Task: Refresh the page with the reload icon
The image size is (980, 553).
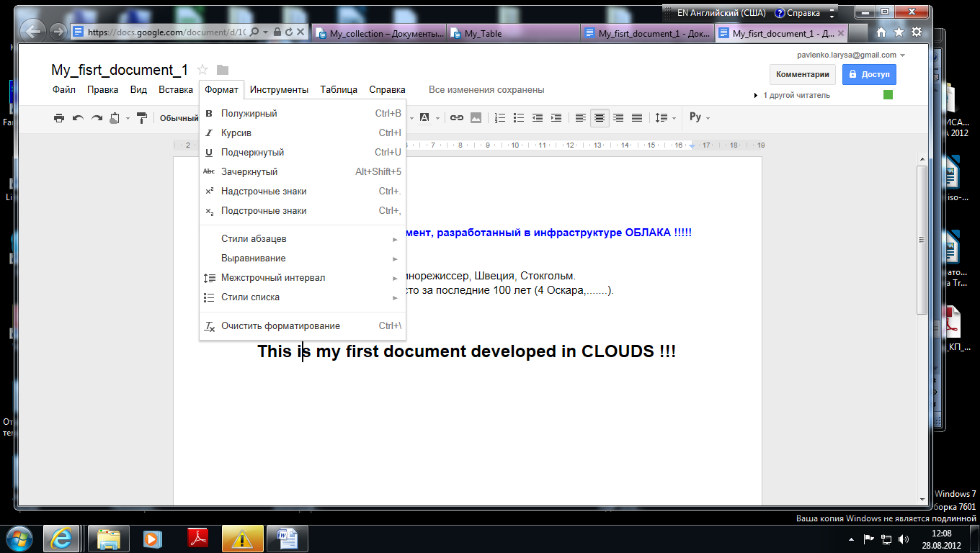Action: 288,32
